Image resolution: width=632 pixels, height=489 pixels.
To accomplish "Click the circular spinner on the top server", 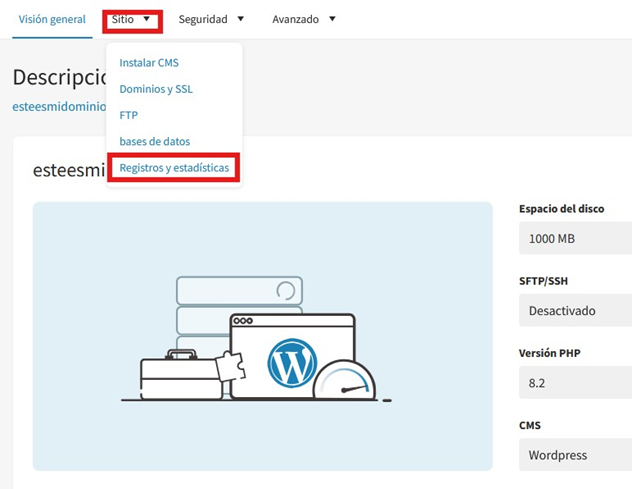I will pos(284,291).
